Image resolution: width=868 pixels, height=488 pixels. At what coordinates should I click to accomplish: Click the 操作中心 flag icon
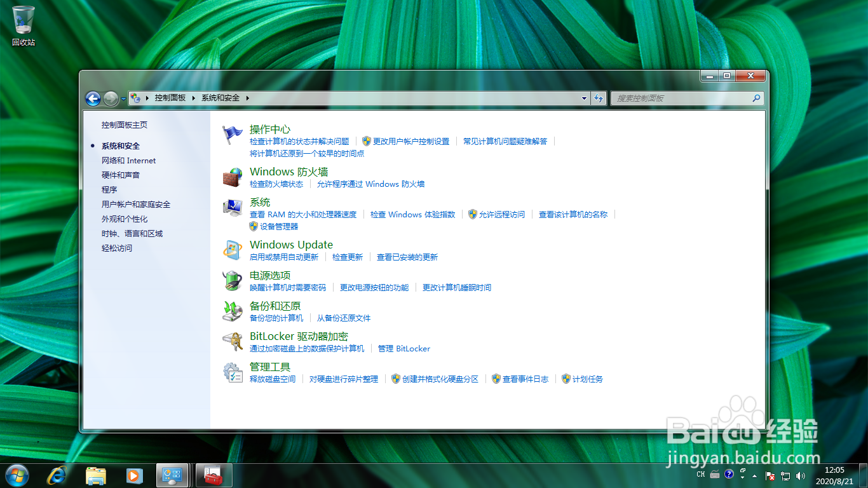pyautogui.click(x=233, y=135)
